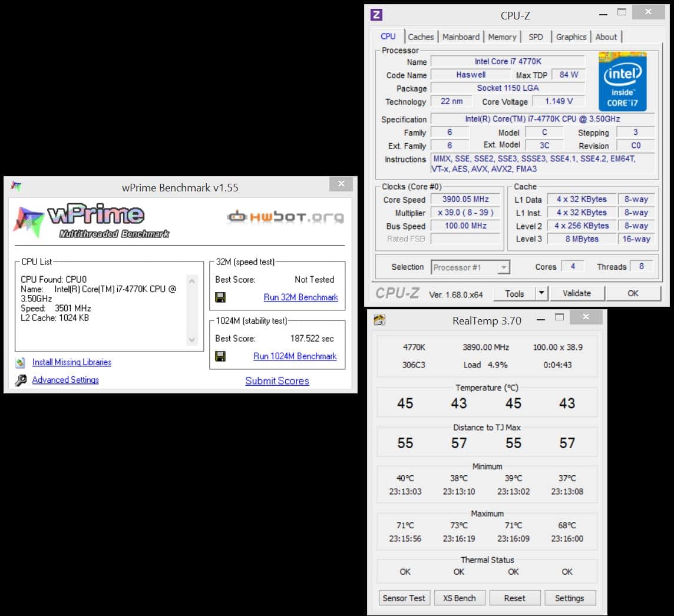Screen dimensions: 674x616
Task: Open the Mainboard tab
Action: click(x=461, y=37)
